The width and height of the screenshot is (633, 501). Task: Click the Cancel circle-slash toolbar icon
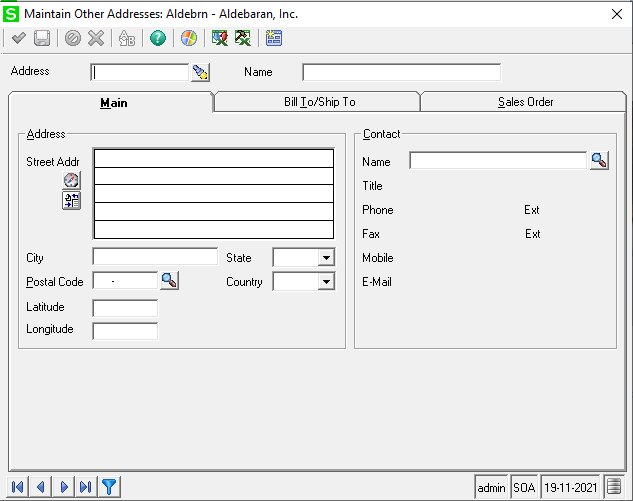(x=73, y=38)
